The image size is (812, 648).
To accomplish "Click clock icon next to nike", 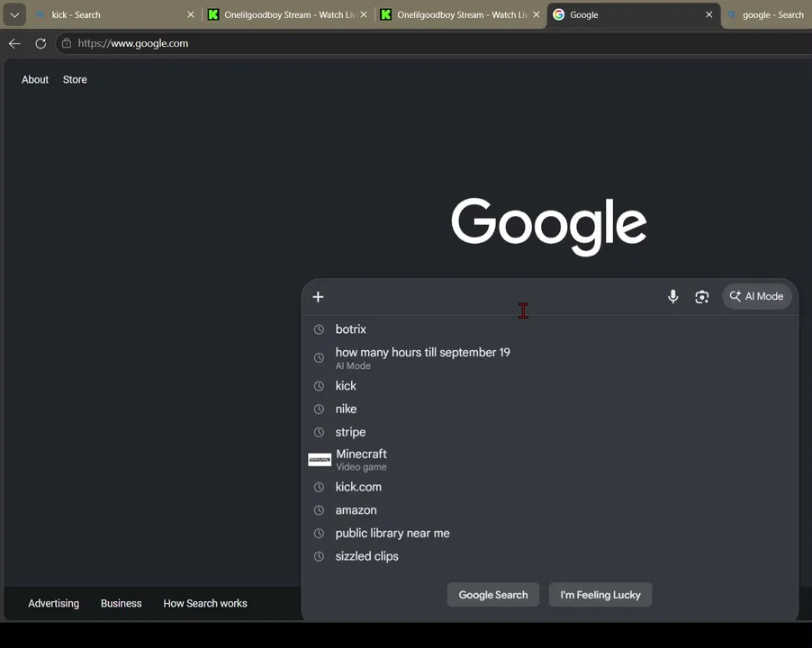I will 319,409.
